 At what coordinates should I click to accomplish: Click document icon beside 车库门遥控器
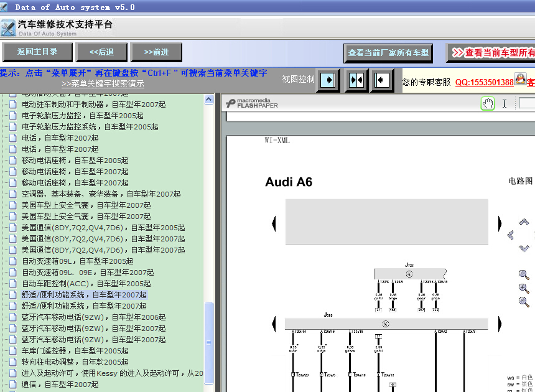tap(12, 351)
